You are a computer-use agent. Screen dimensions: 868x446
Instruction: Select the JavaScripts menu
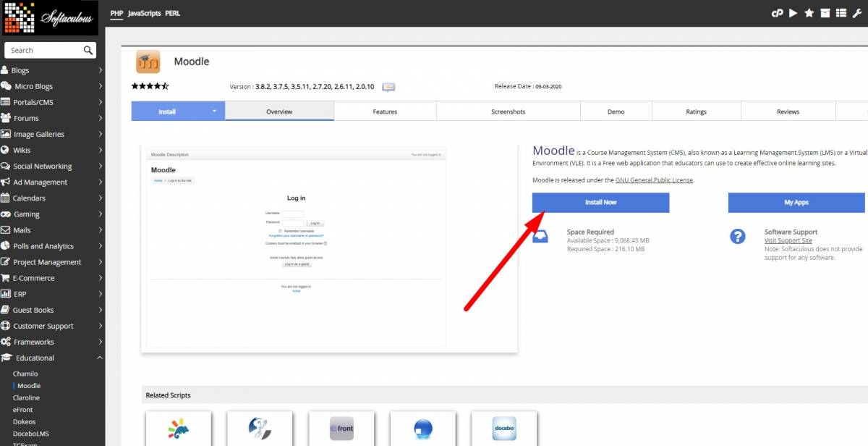[144, 13]
